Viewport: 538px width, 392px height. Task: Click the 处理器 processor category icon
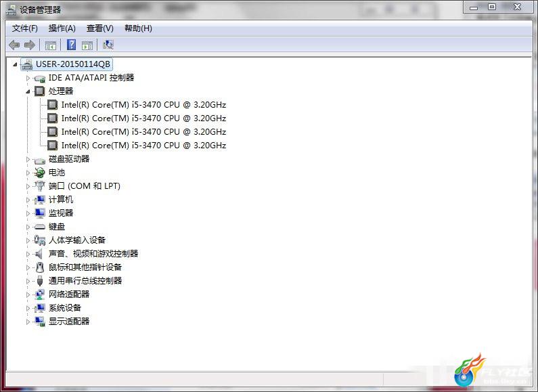tap(40, 91)
